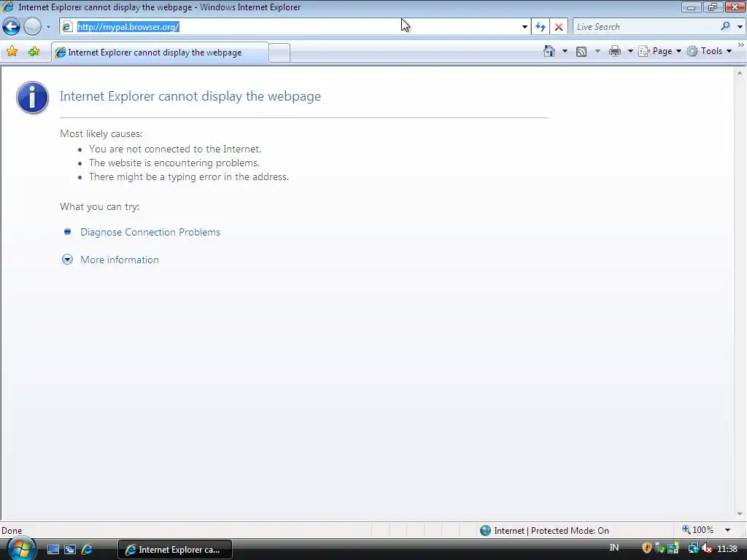This screenshot has height=560, width=747.
Task: Open the Windows Start orb
Action: click(x=21, y=548)
